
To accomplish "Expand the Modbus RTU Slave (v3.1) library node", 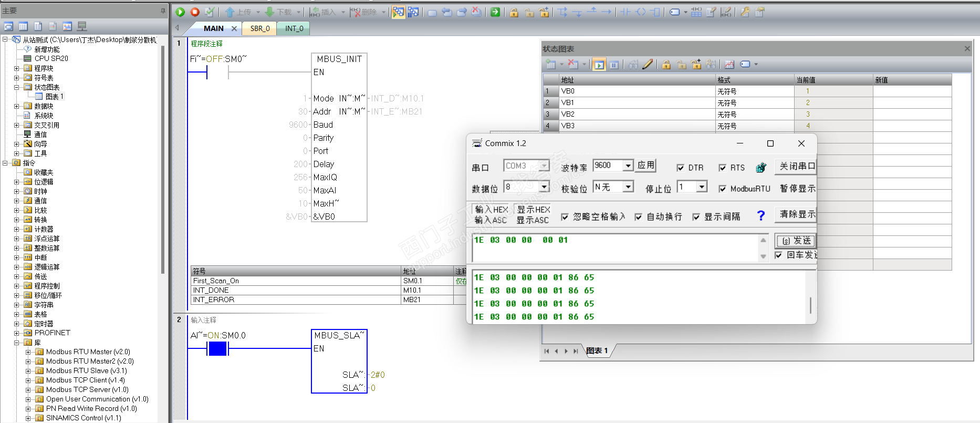I will pyautogui.click(x=28, y=371).
